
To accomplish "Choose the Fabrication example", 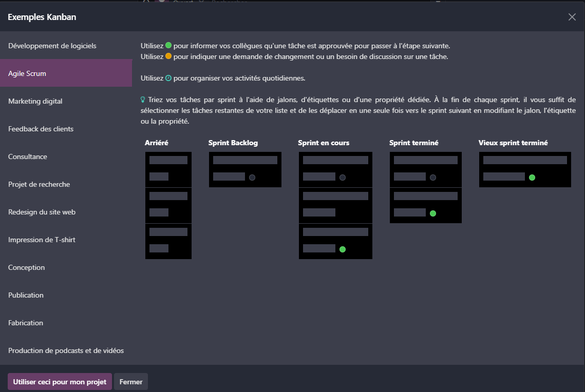I will [x=26, y=323].
